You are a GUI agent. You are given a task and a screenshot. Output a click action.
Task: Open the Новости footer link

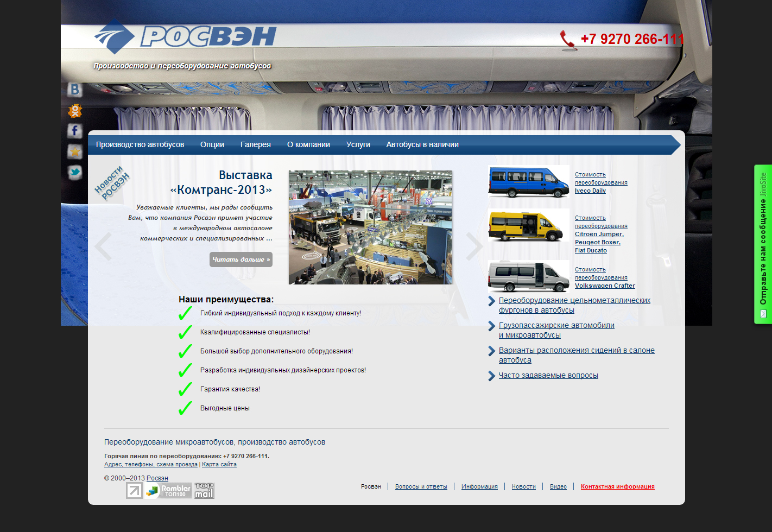click(524, 486)
